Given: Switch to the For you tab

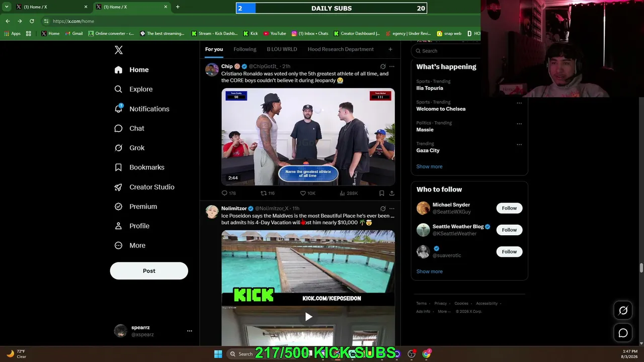Looking at the screenshot, I should (x=214, y=49).
